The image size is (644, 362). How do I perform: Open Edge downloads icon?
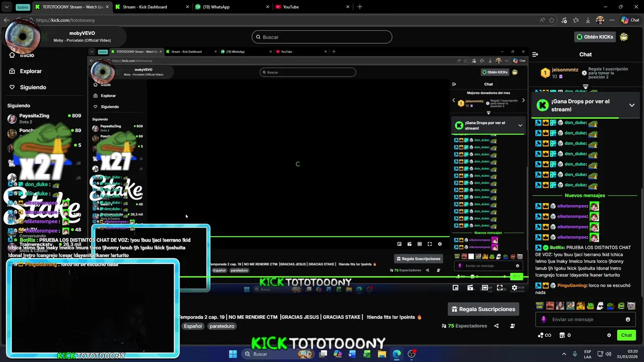[x=588, y=20]
